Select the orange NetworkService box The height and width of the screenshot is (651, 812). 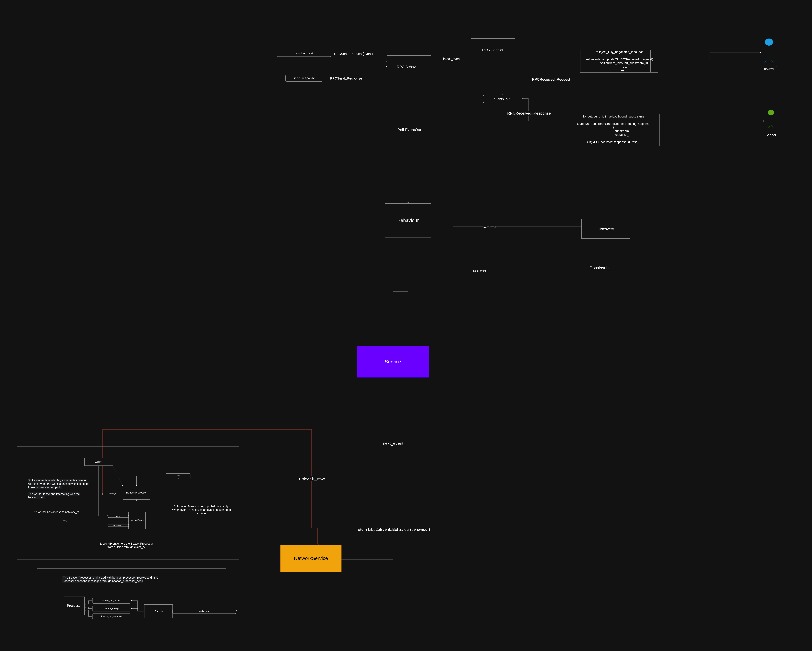[x=311, y=558]
